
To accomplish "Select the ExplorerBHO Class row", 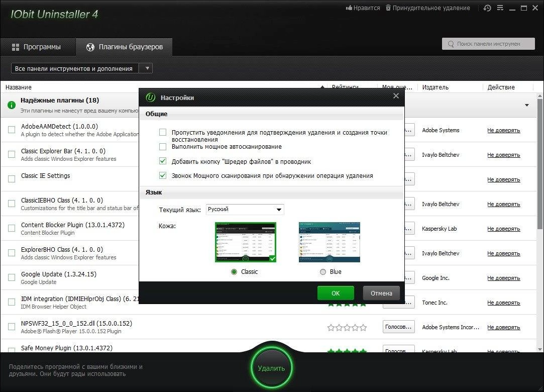I will [70, 253].
